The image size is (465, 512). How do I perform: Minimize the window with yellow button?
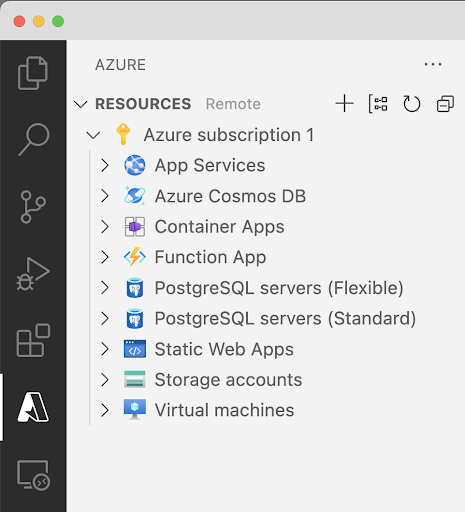pos(39,21)
